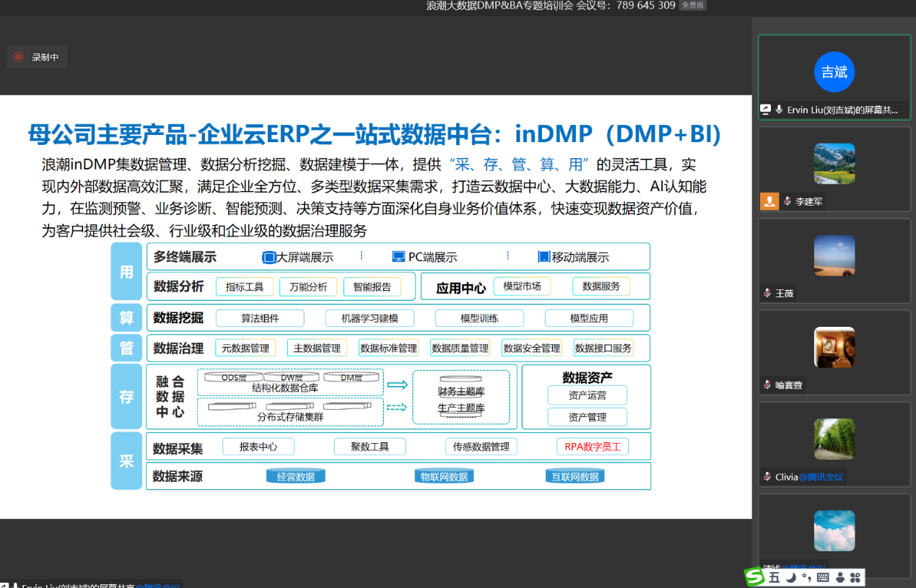
Task: Select 李建军's mountain landscape video tile
Action: coord(834,164)
